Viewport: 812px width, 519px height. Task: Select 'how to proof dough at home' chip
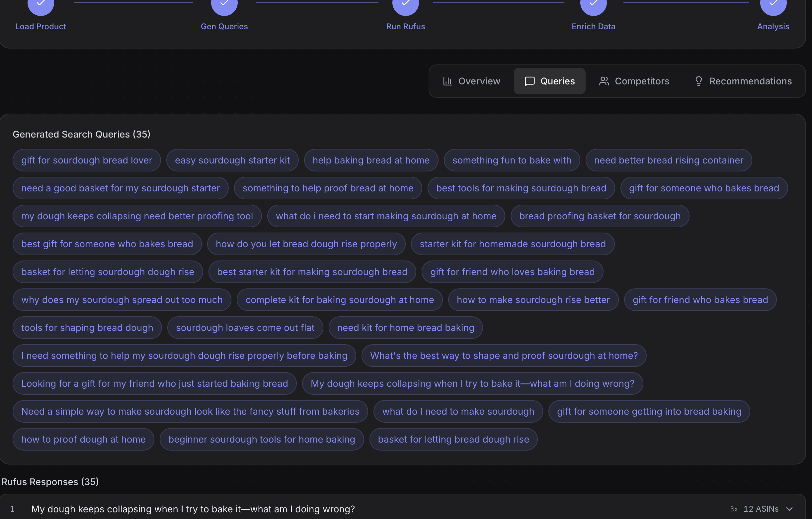tap(83, 439)
